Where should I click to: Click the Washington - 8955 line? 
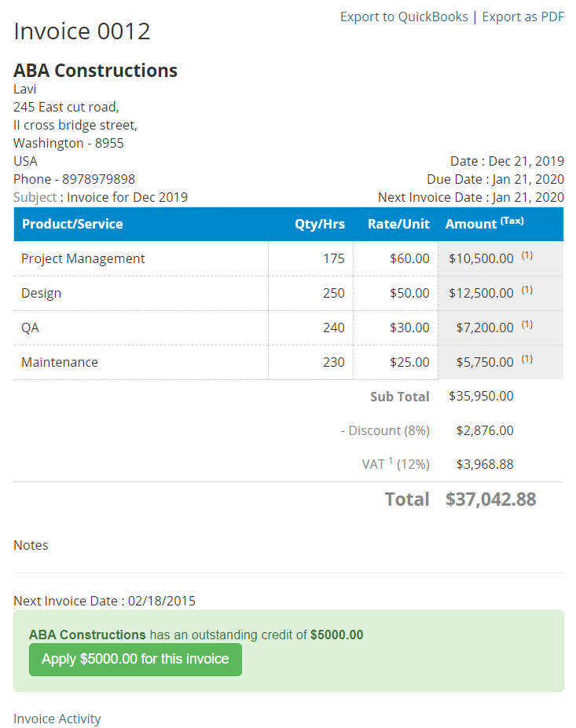[x=68, y=143]
